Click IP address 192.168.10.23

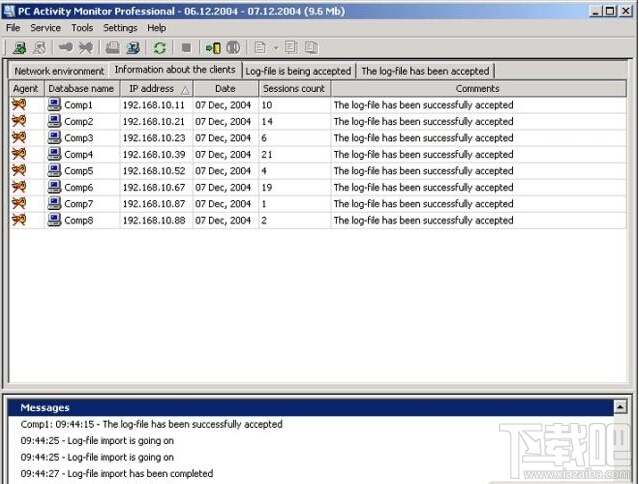[x=154, y=138]
